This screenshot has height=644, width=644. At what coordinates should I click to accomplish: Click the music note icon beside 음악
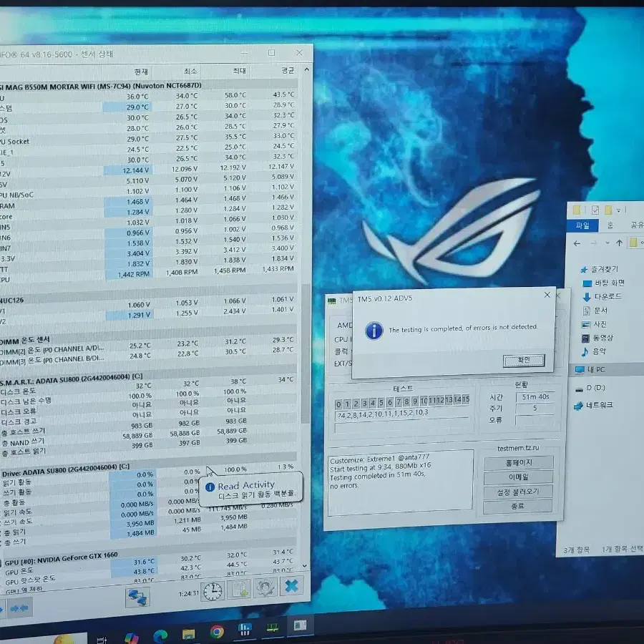pyautogui.click(x=585, y=352)
